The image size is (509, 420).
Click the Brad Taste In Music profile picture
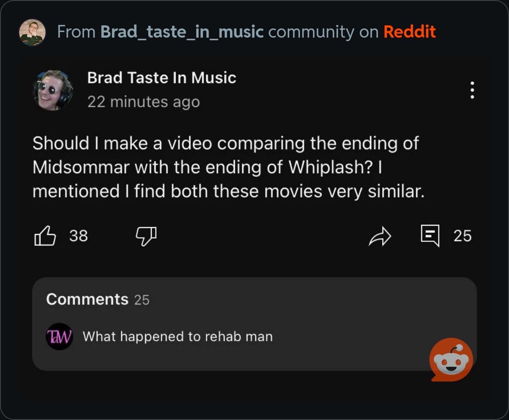click(x=53, y=90)
